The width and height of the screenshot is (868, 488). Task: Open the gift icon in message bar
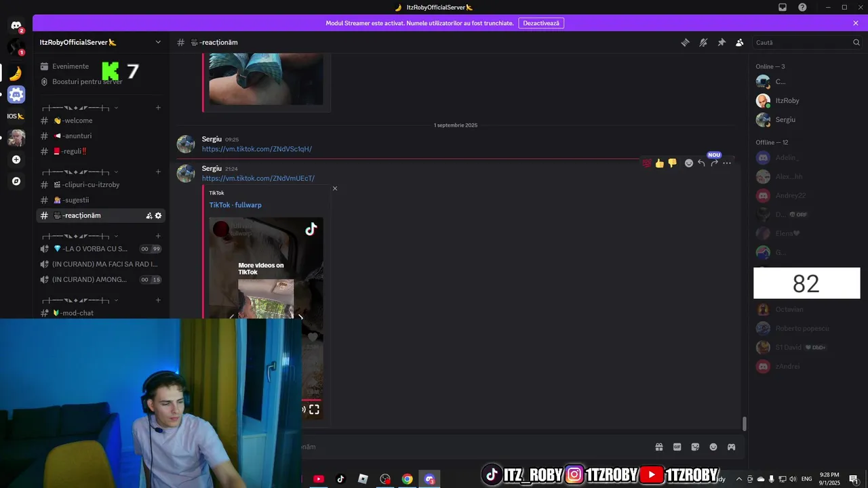pyautogui.click(x=658, y=447)
